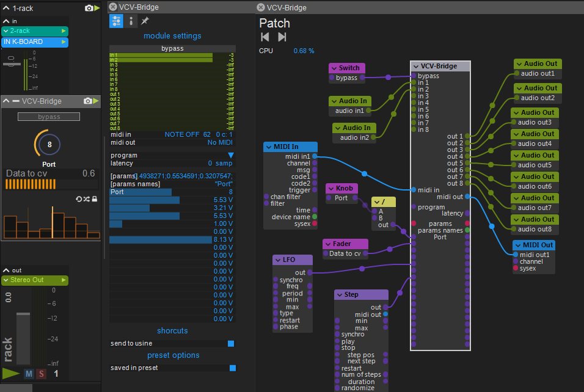The width and height of the screenshot is (584, 392).
Task: Select the Audio Out module feeding audio out1
Action: point(538,64)
